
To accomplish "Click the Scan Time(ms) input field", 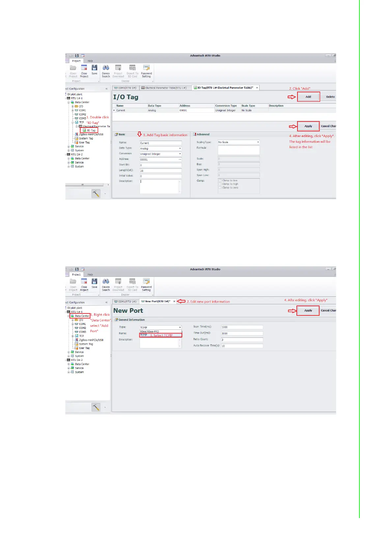I will 242,327.
